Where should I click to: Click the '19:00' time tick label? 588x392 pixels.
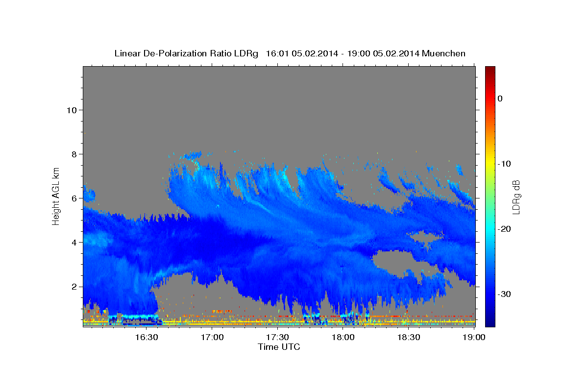pyautogui.click(x=474, y=337)
